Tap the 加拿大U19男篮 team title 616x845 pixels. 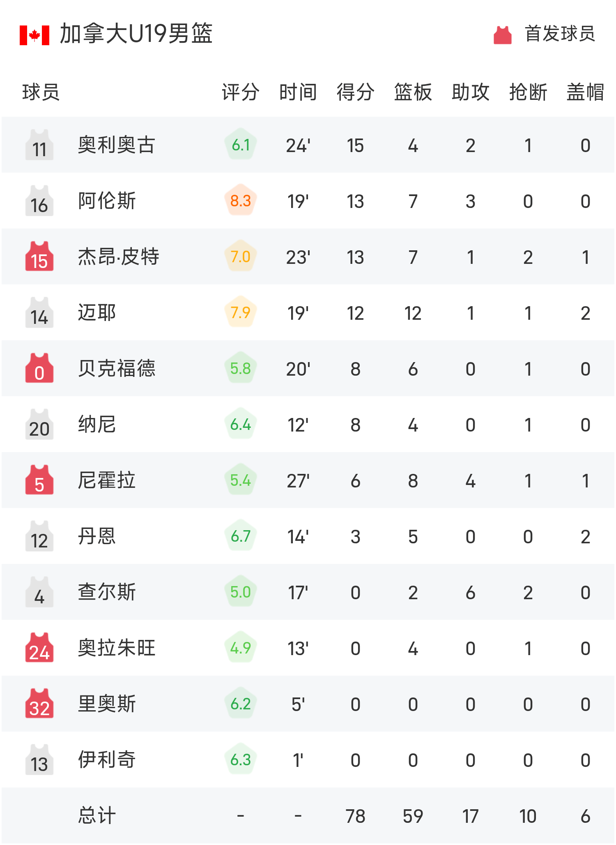coord(136,34)
